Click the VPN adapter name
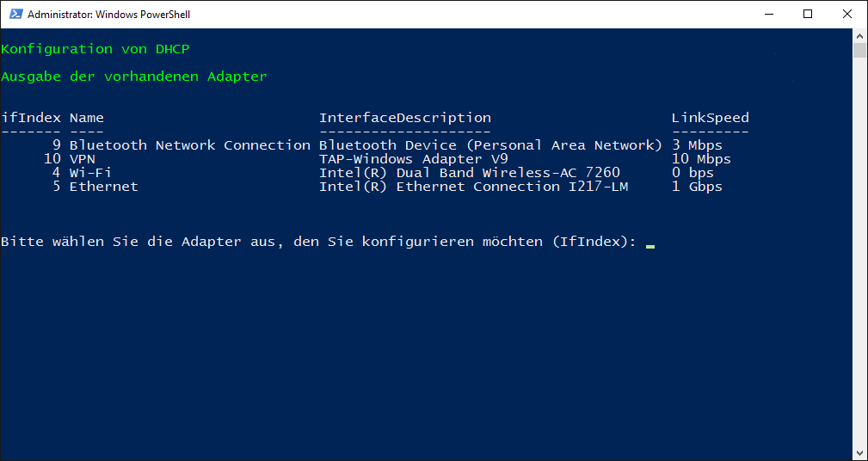 coord(82,159)
